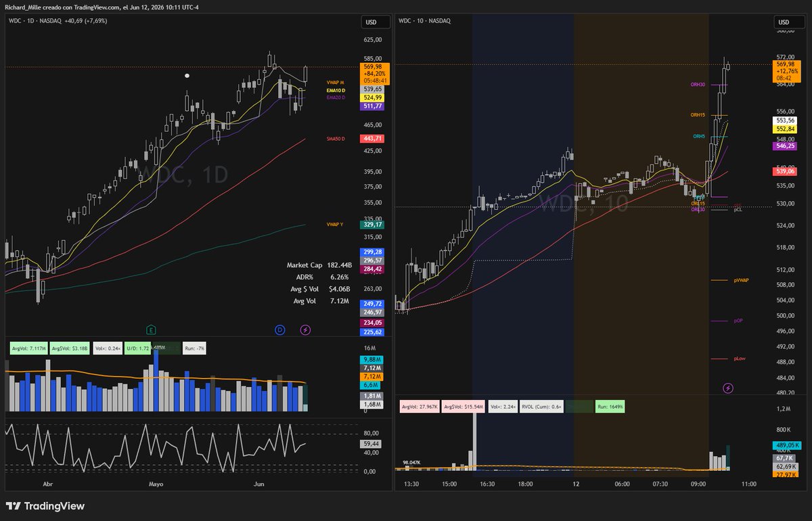This screenshot has width=812, height=521.
Task: Click the 234,05 price tag
Action: click(x=373, y=323)
